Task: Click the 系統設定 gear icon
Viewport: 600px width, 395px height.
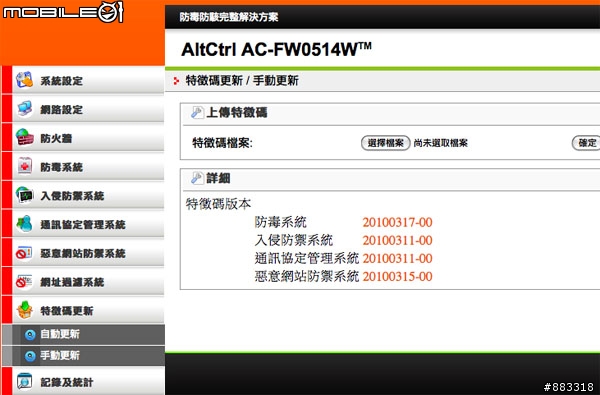Action: 24,80
